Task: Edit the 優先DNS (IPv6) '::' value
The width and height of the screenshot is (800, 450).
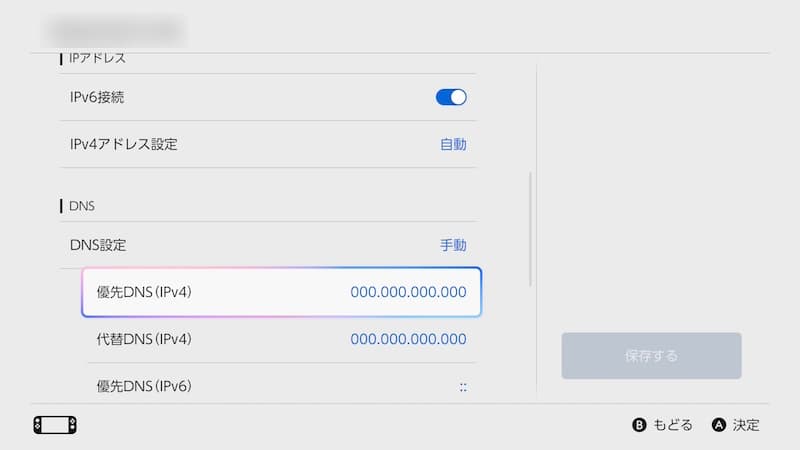Action: tap(462, 386)
